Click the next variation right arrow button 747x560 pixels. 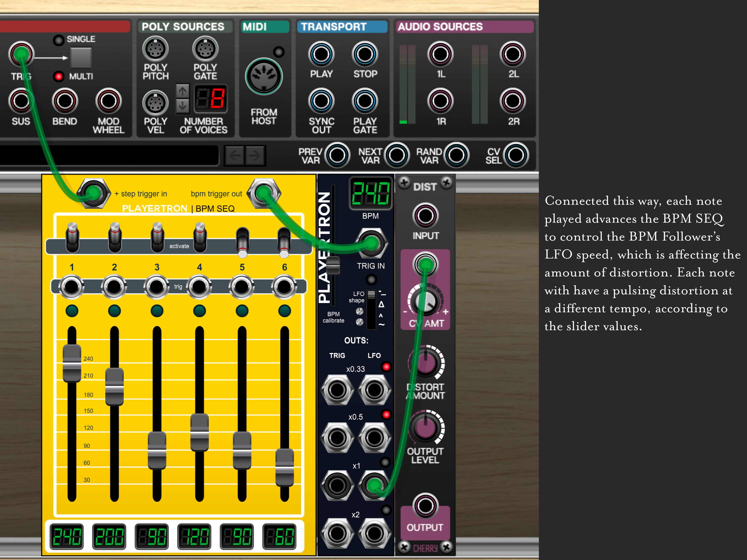tap(255, 155)
